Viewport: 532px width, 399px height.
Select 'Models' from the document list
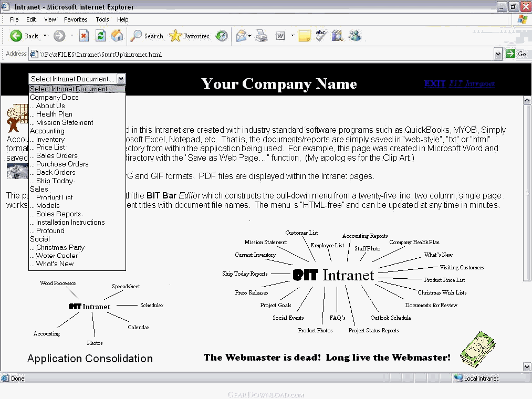77,206
